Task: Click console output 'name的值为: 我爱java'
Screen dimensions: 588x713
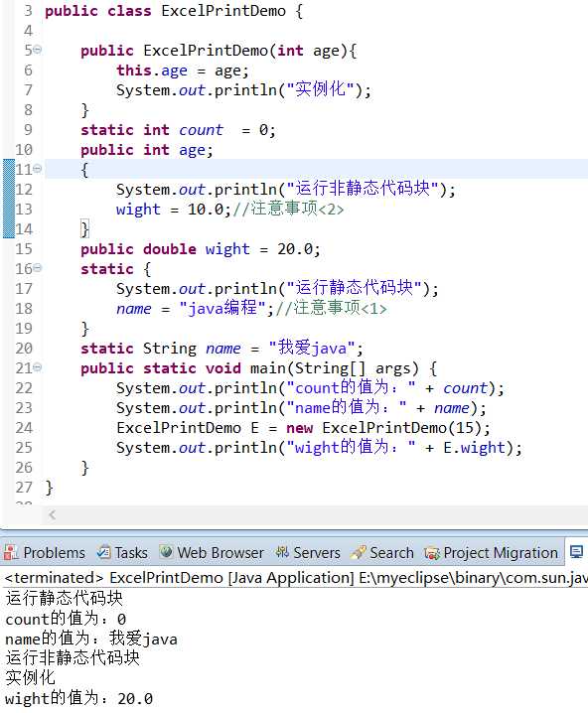Action: coord(91,639)
